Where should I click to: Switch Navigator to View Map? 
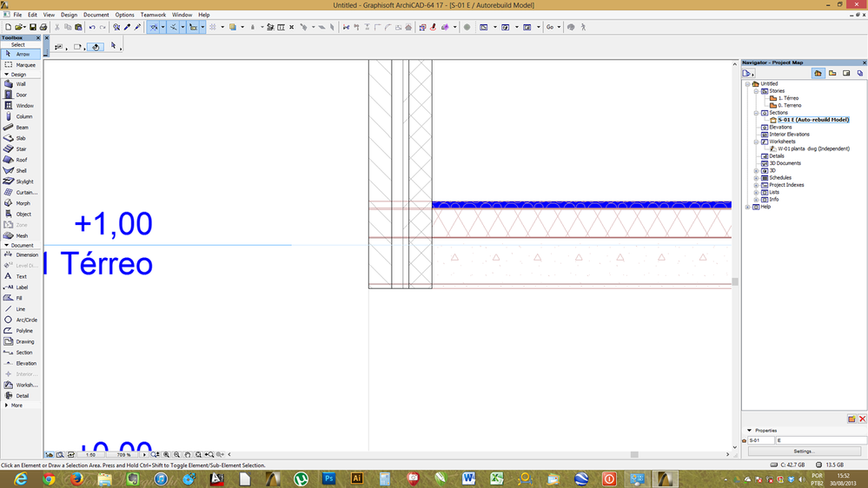pyautogui.click(x=832, y=74)
